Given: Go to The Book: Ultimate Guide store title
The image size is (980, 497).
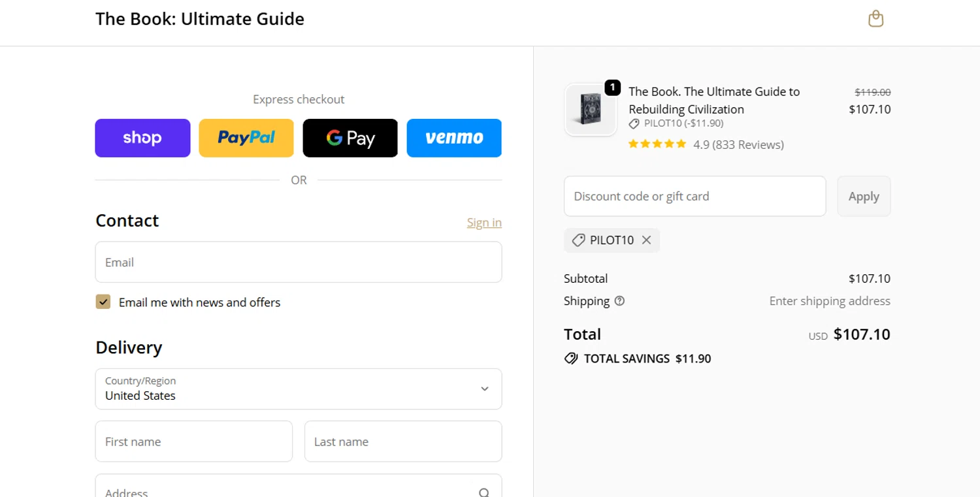Looking at the screenshot, I should (x=200, y=19).
